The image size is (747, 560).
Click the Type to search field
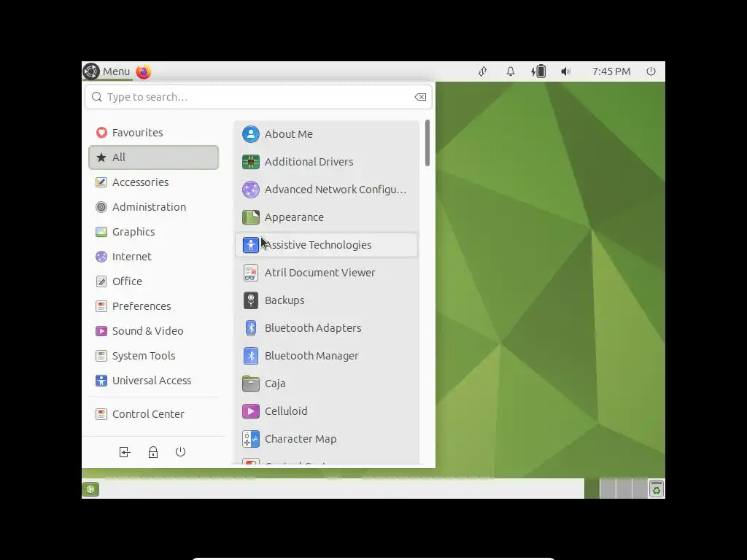(x=259, y=97)
